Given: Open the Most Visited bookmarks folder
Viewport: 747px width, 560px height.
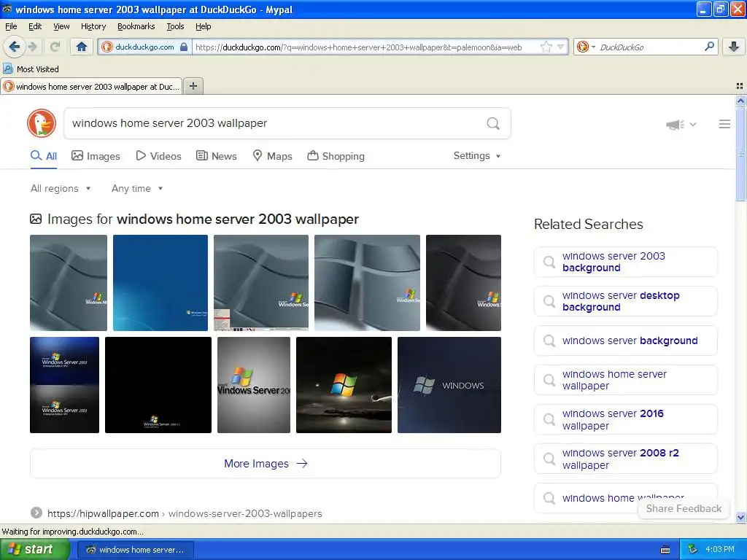Looking at the screenshot, I should pyautogui.click(x=31, y=69).
